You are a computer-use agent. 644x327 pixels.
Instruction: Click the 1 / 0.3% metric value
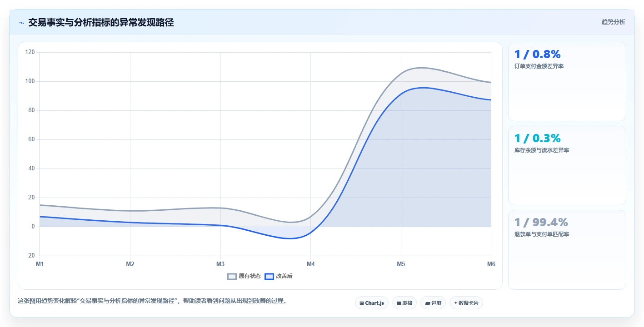(x=537, y=139)
